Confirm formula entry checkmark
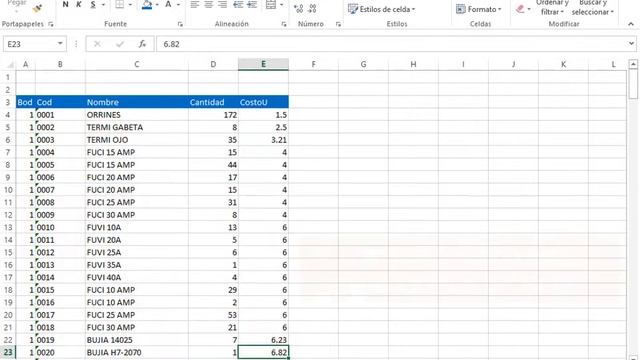 click(x=120, y=44)
